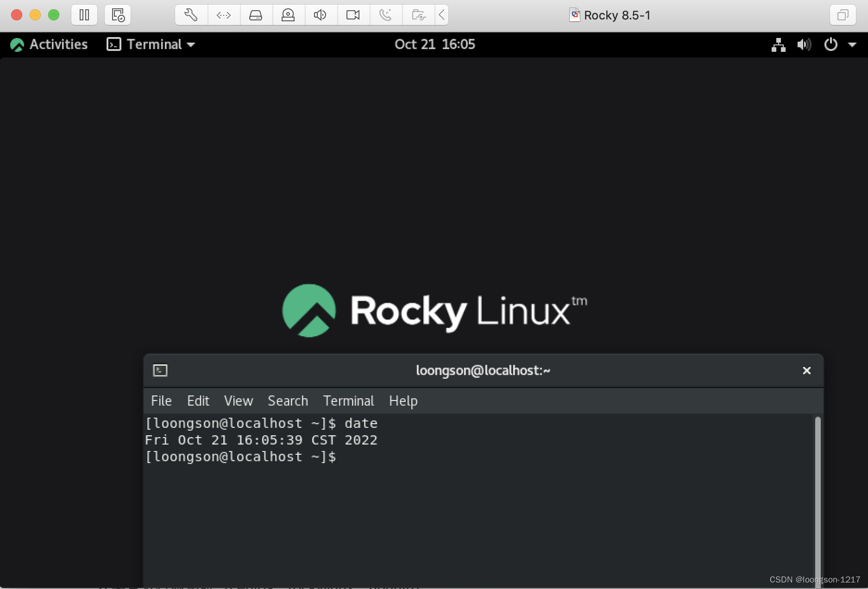
Task: Click the VM camera icon
Action: click(x=353, y=15)
